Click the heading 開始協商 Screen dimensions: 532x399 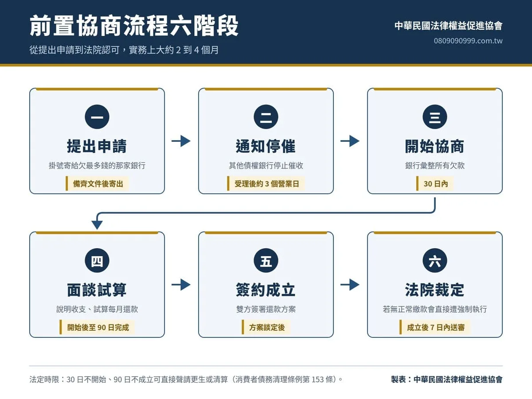[435, 146]
